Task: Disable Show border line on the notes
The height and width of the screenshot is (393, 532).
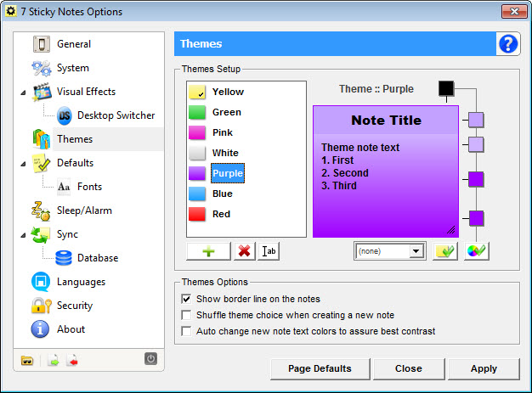Action: point(187,299)
